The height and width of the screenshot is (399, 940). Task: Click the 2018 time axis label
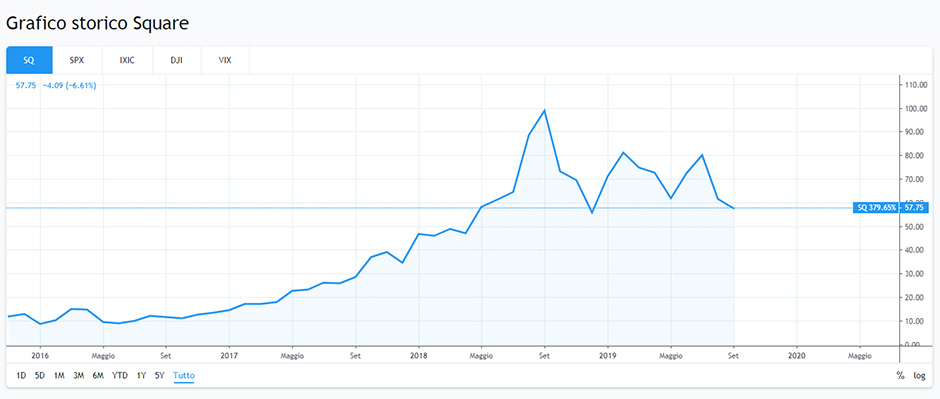coord(418,356)
